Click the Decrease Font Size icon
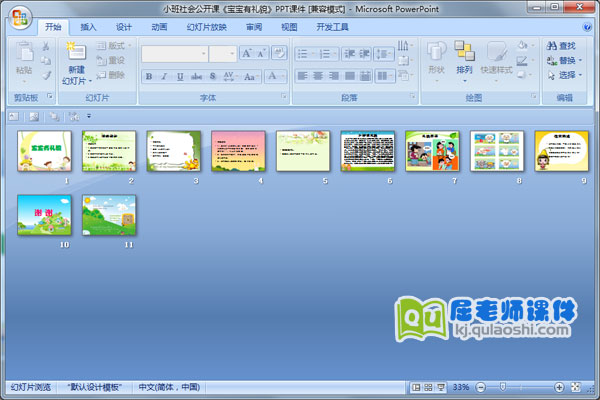The width and height of the screenshot is (600, 400). point(261,53)
